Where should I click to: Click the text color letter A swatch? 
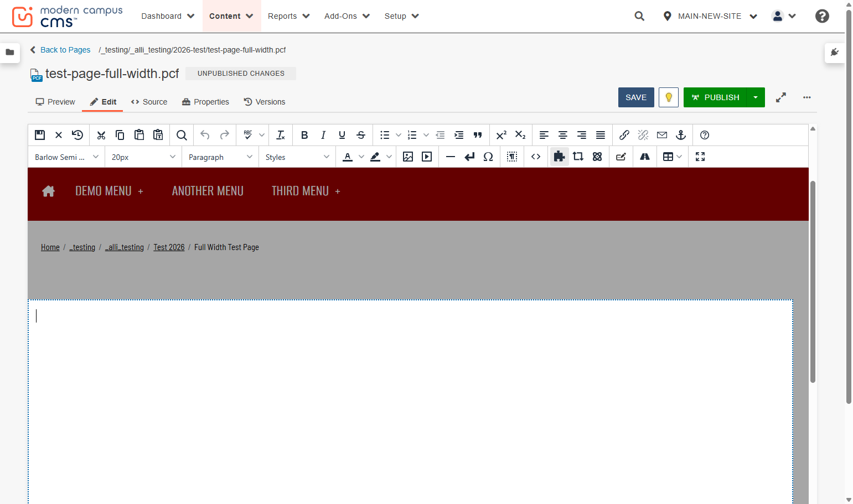point(348,157)
